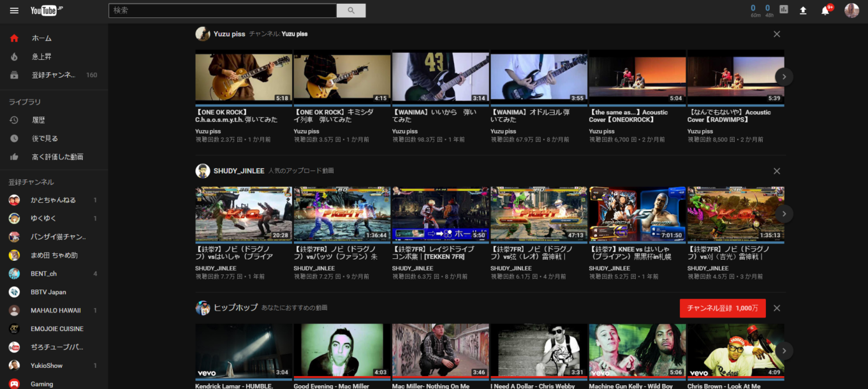
Task: Click the EMOJOIE CUISINE channel avatar
Action: point(14,329)
